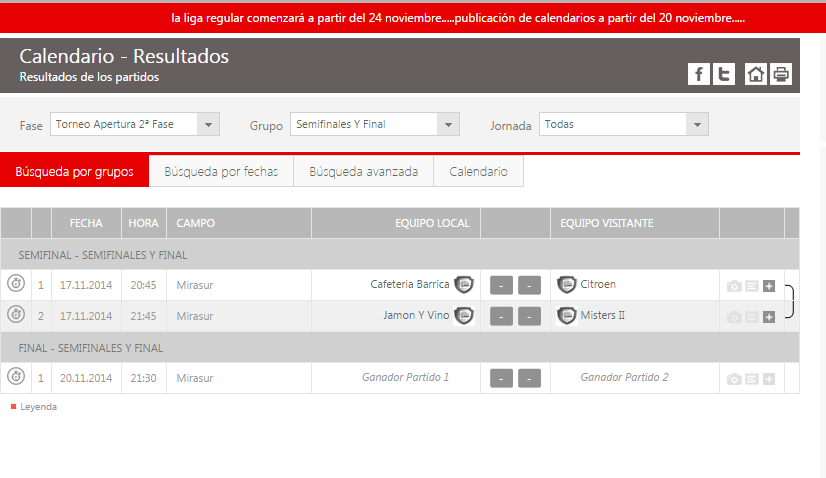826x478 pixels.
Task: Click the Leyenda link
Action: coord(38,407)
